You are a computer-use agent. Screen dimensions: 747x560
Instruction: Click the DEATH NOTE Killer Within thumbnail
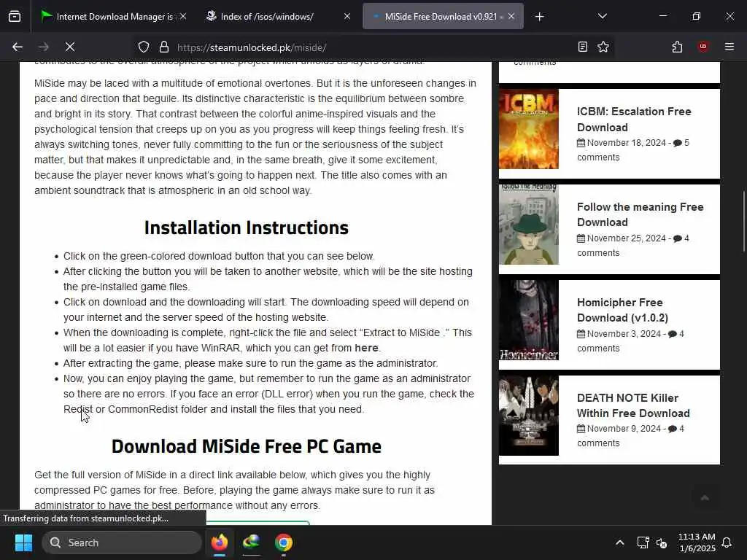528,415
